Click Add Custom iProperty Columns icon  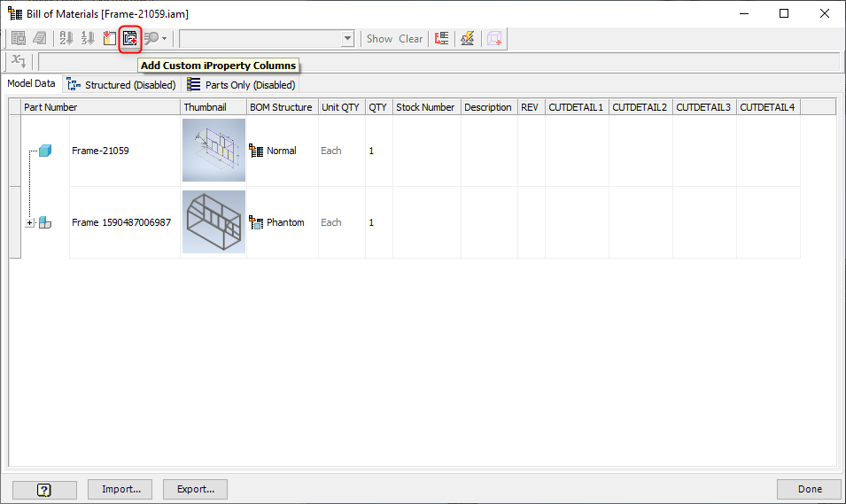130,38
